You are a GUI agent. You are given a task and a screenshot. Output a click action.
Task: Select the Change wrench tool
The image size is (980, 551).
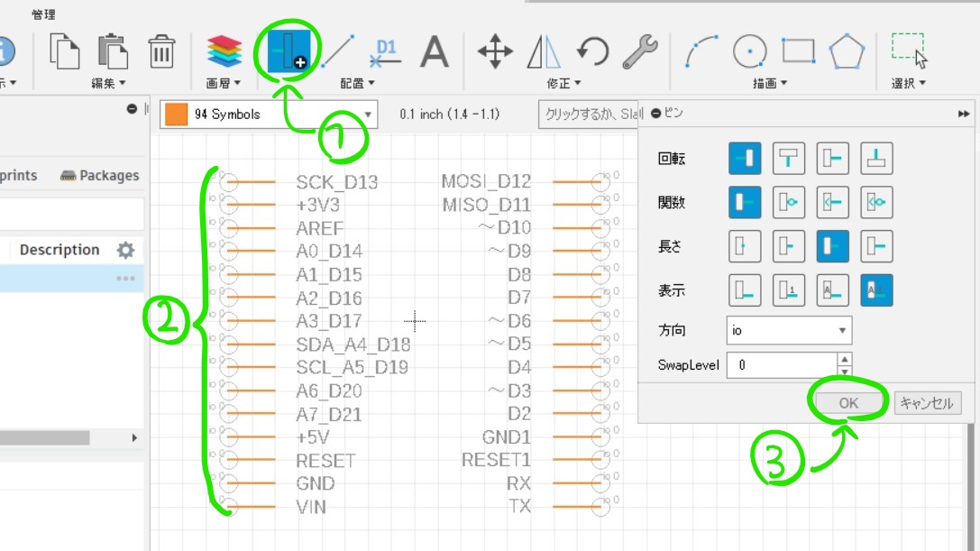click(x=640, y=51)
